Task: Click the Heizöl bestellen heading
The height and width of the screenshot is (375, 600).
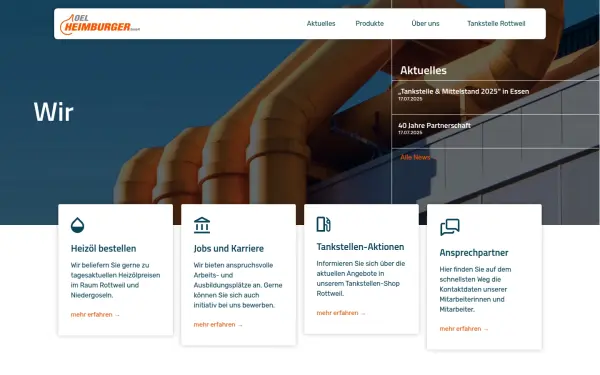Action: coord(103,249)
